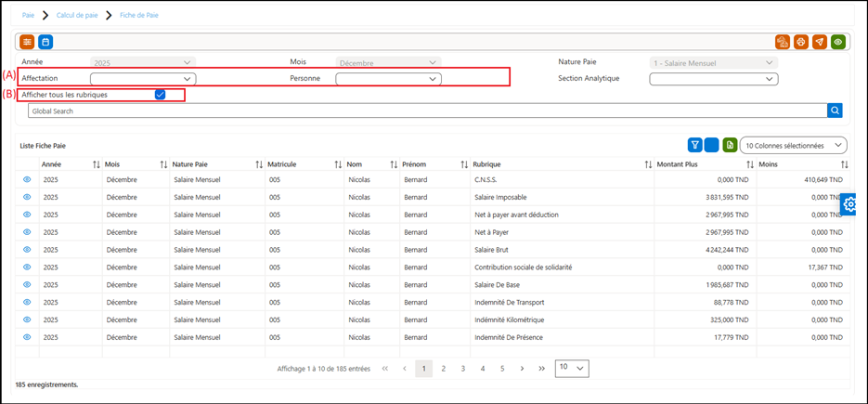This screenshot has height=404, width=868.
Task: Expand the Affectation dropdown
Action: tap(143, 79)
